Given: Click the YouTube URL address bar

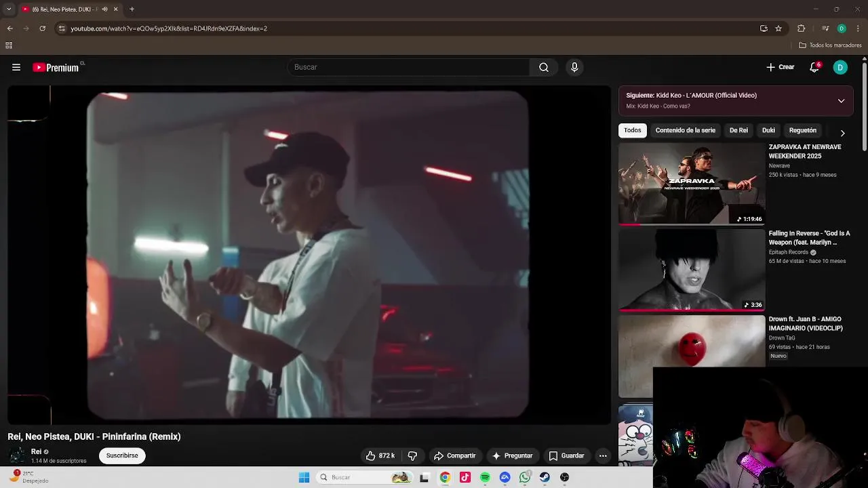Looking at the screenshot, I should coord(407,28).
